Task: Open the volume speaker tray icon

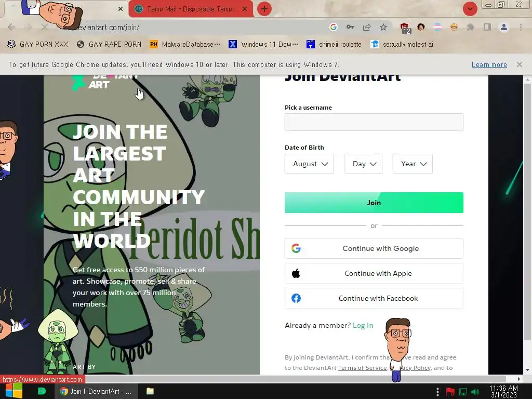Action: click(475, 392)
